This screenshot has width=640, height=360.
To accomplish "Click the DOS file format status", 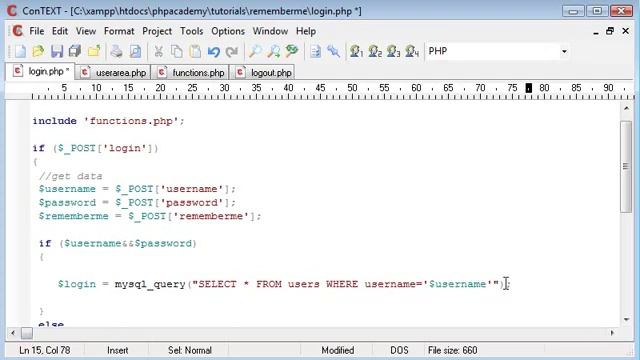I will pos(399,350).
